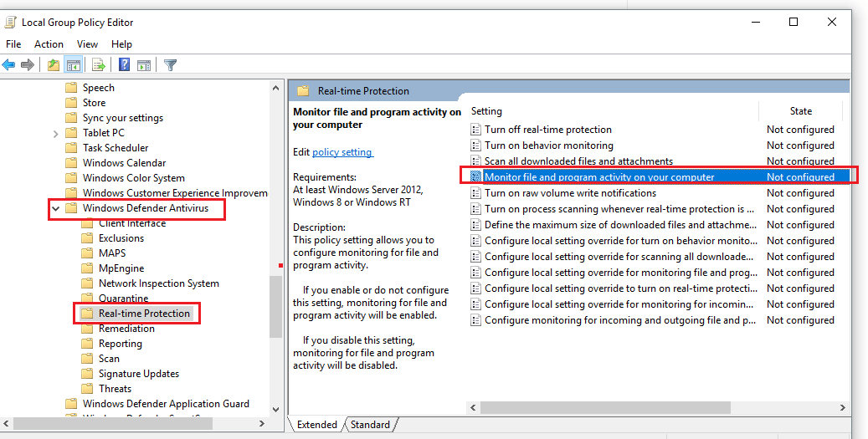The width and height of the screenshot is (868, 439).
Task: Click the folder icon in the Real-time Protection header
Action: 303,90
